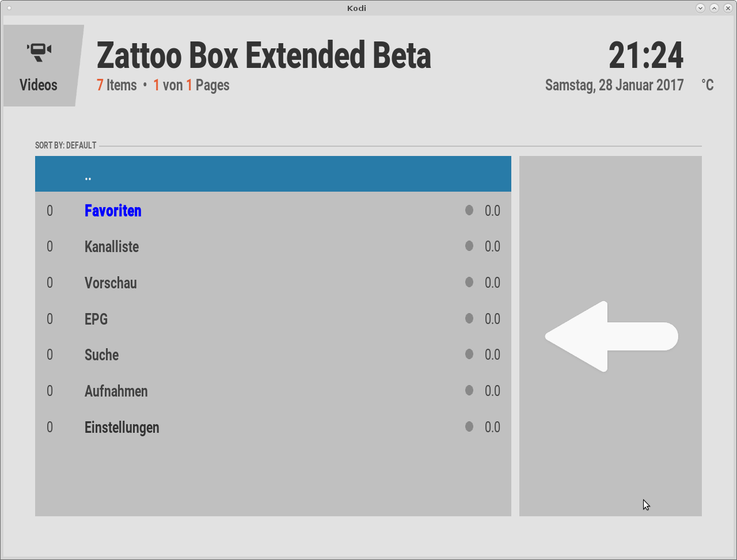The image size is (737, 560).
Task: Click the grey dot beside Suche
Action: coord(469,354)
